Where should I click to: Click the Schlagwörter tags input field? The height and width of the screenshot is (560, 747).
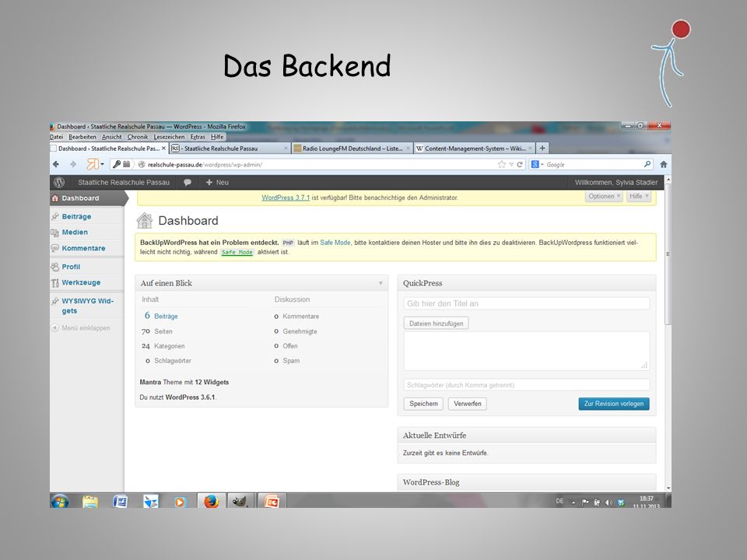527,385
